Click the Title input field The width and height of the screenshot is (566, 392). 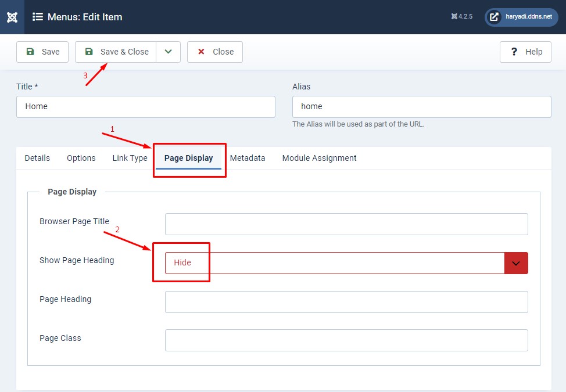pyautogui.click(x=145, y=107)
